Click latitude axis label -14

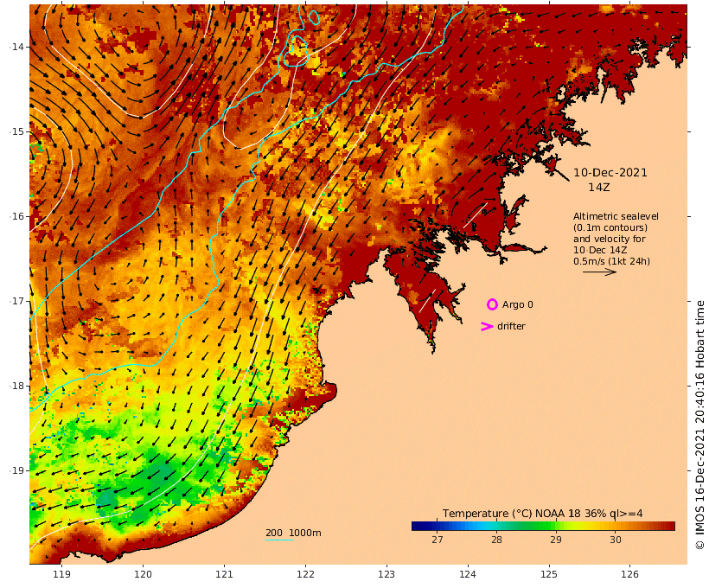point(16,47)
